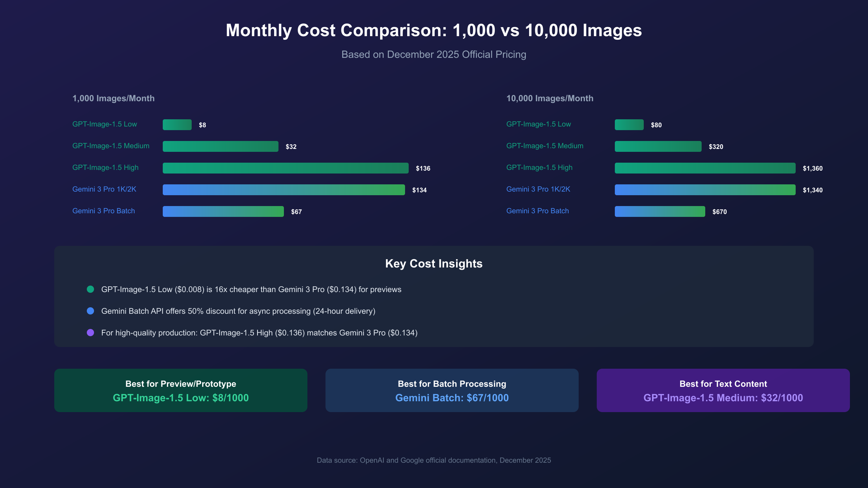
Task: Select the GPT-Image-1.5 Medium label in the left chart
Action: 111,146
